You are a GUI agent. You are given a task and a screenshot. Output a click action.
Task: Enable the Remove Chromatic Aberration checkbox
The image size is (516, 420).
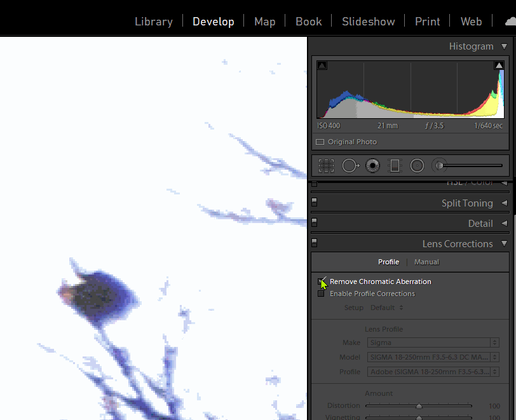point(322,281)
